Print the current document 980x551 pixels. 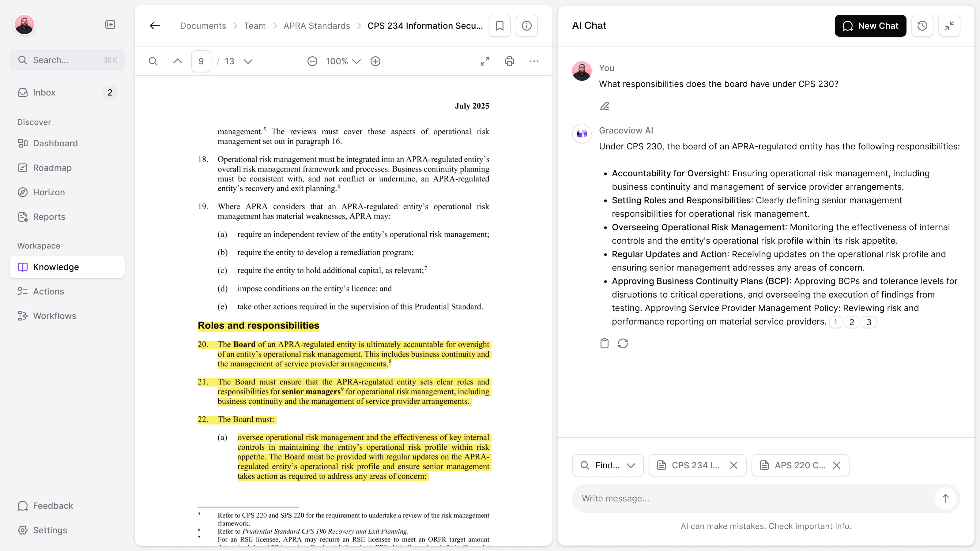[x=509, y=61]
